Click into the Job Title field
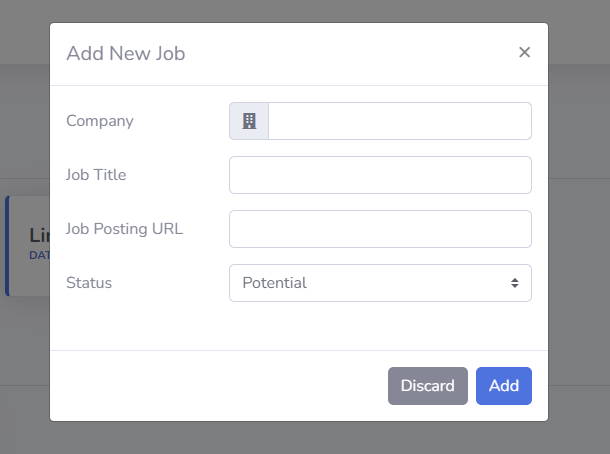This screenshot has width=610, height=454. (380, 175)
